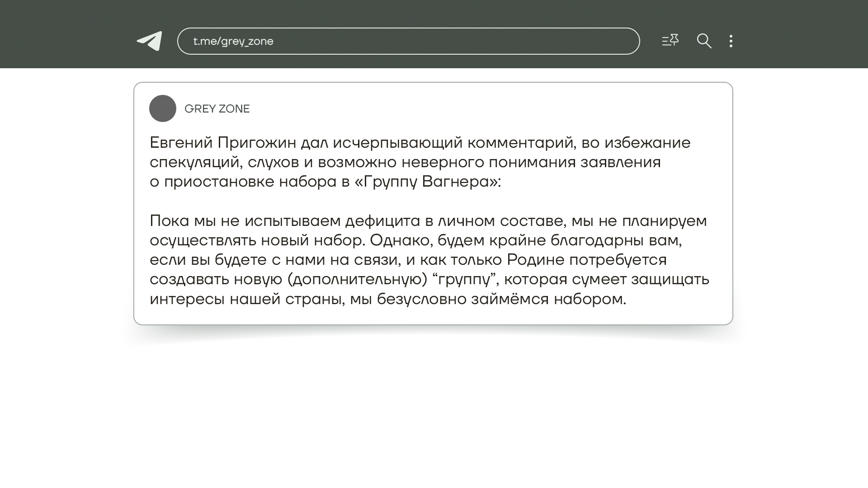Screen dimensions: 868x488
Task: Click the t.me/grey_zone address field
Action: [408, 41]
